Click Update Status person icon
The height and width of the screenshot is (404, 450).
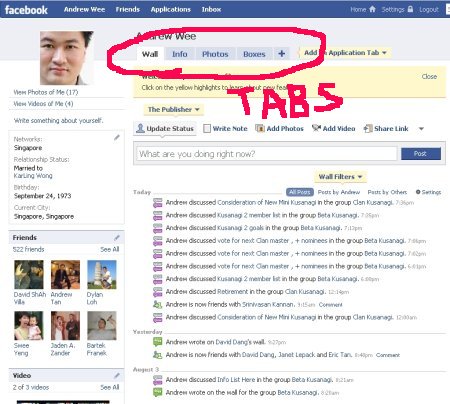(140, 128)
